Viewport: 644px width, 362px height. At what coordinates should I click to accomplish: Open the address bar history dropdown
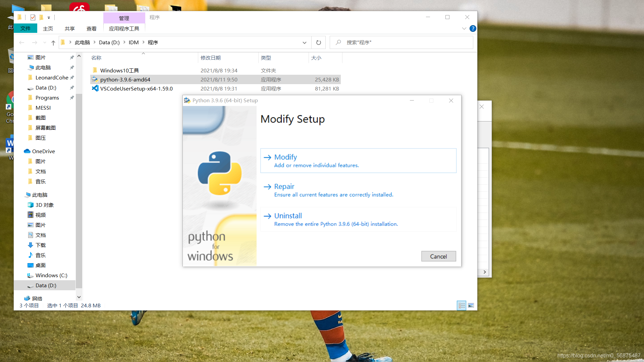(304, 43)
